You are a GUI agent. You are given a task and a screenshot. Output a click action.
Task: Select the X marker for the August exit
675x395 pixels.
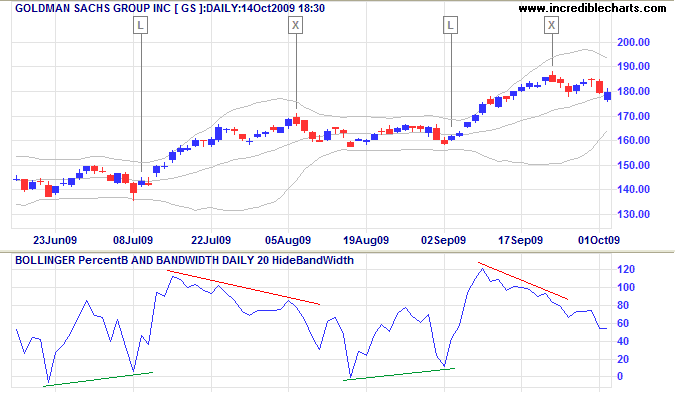(x=295, y=25)
